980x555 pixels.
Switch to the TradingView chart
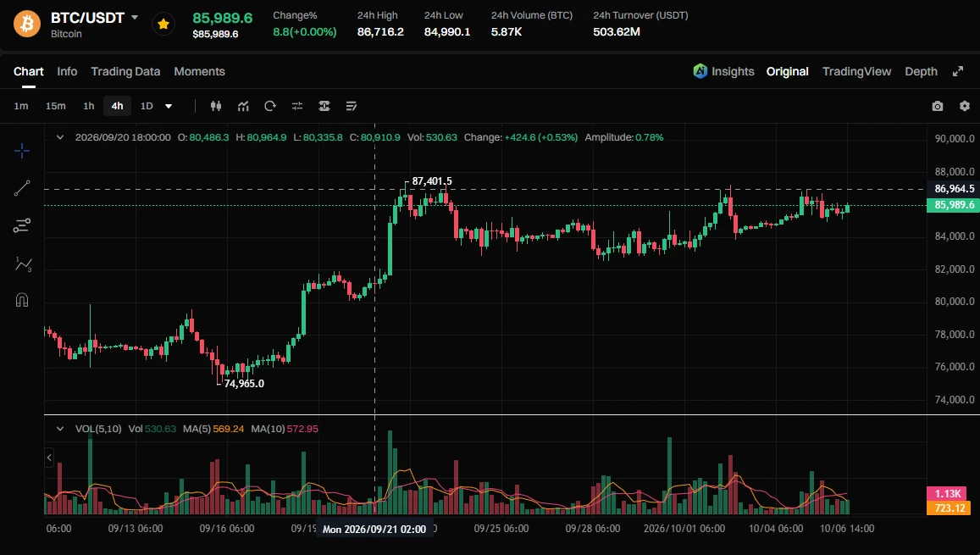point(857,71)
